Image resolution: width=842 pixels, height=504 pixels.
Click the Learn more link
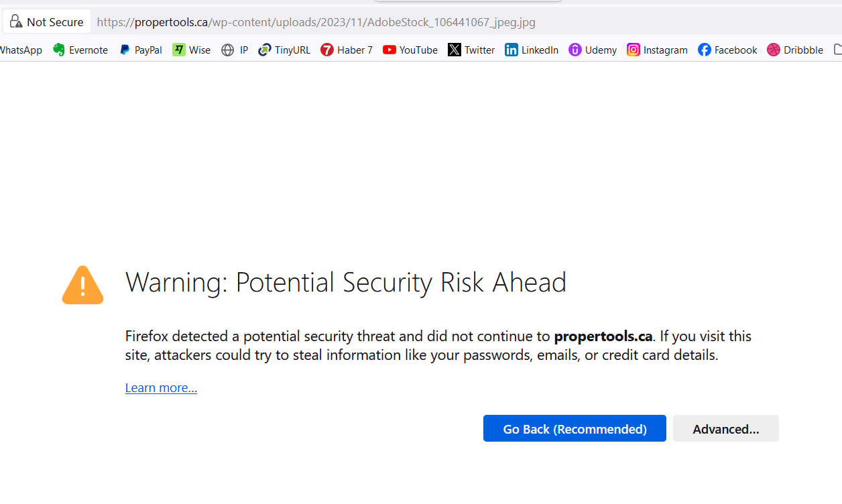(161, 387)
